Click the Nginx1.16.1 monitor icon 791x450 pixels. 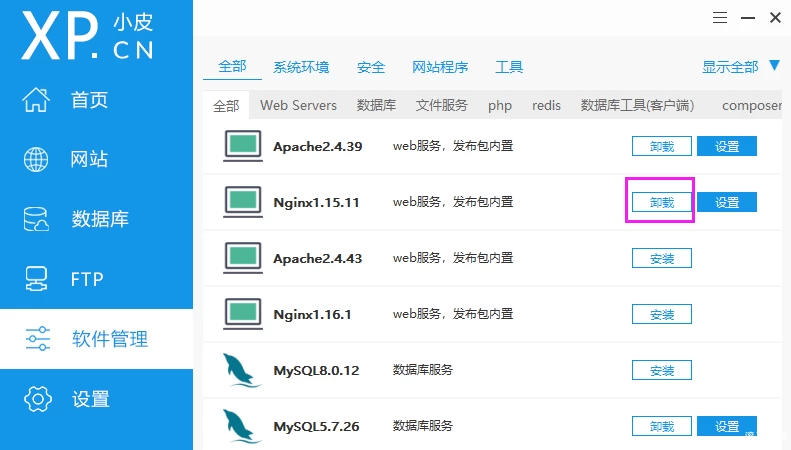(x=243, y=314)
